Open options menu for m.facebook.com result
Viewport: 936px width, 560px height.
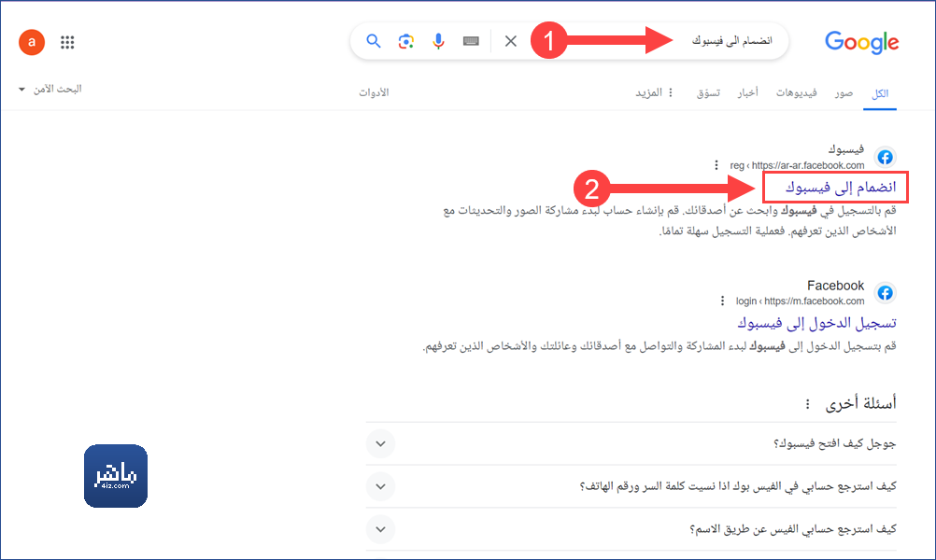pos(722,301)
